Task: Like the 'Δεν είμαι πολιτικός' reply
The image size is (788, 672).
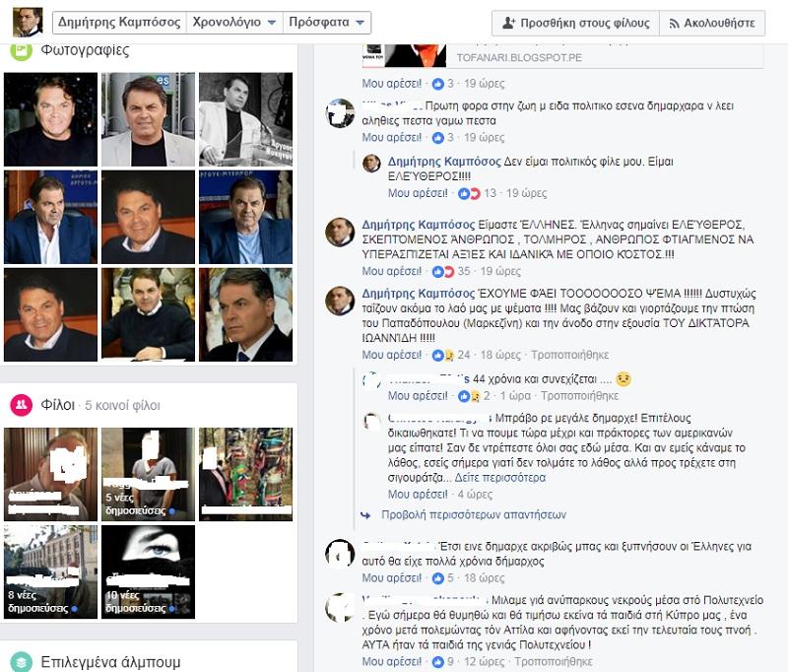Action: click(x=420, y=194)
